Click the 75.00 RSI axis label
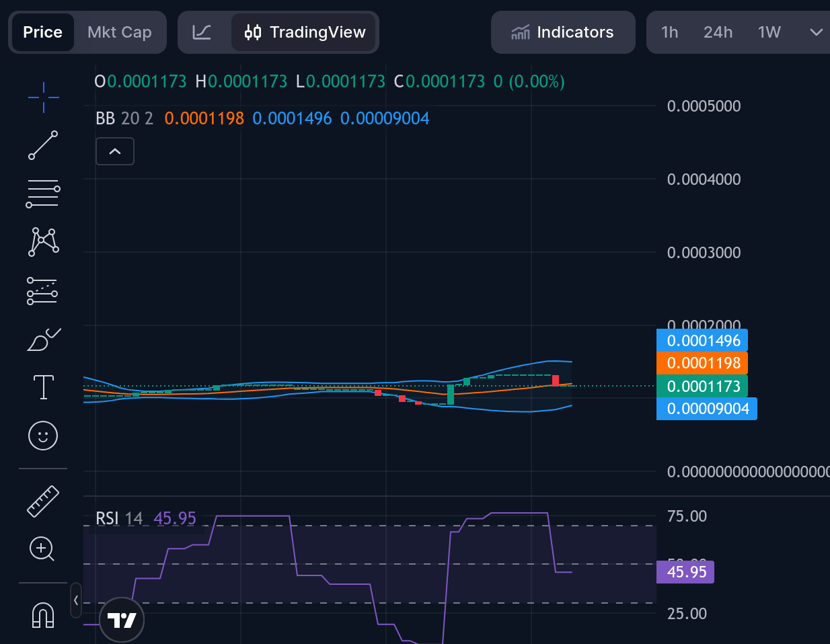 [x=687, y=516]
